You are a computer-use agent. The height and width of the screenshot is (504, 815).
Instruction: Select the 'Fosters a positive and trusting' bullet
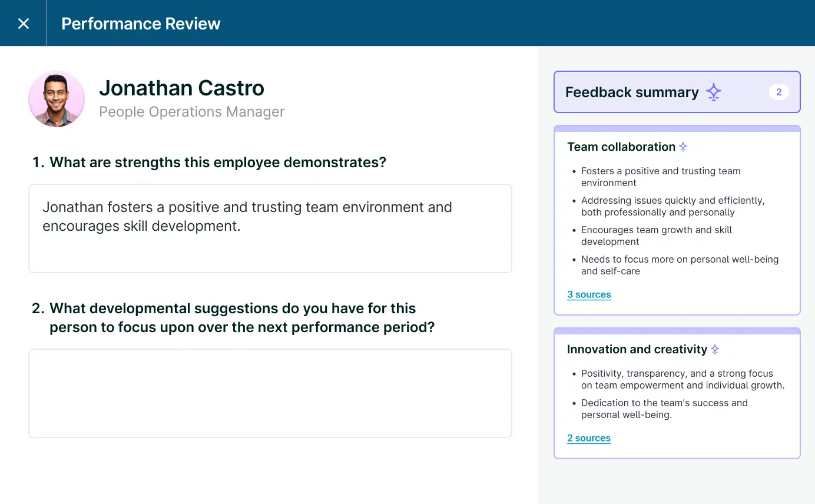coord(660,177)
